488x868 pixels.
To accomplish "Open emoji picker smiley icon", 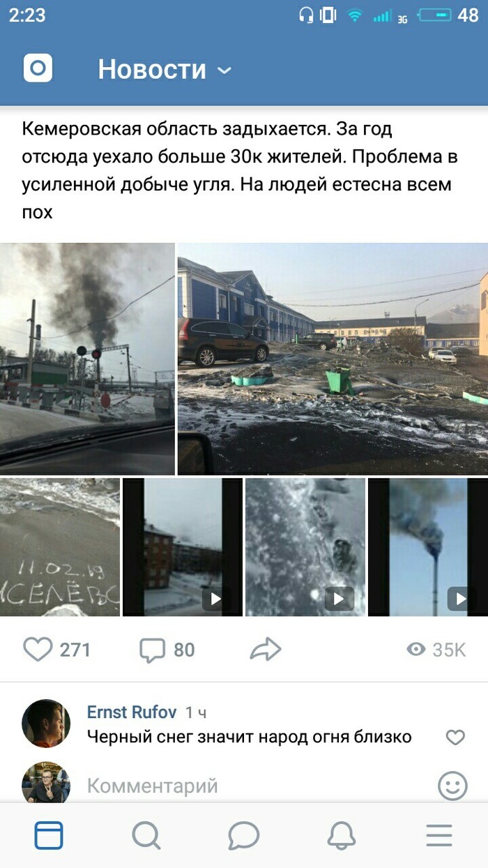I will [452, 786].
